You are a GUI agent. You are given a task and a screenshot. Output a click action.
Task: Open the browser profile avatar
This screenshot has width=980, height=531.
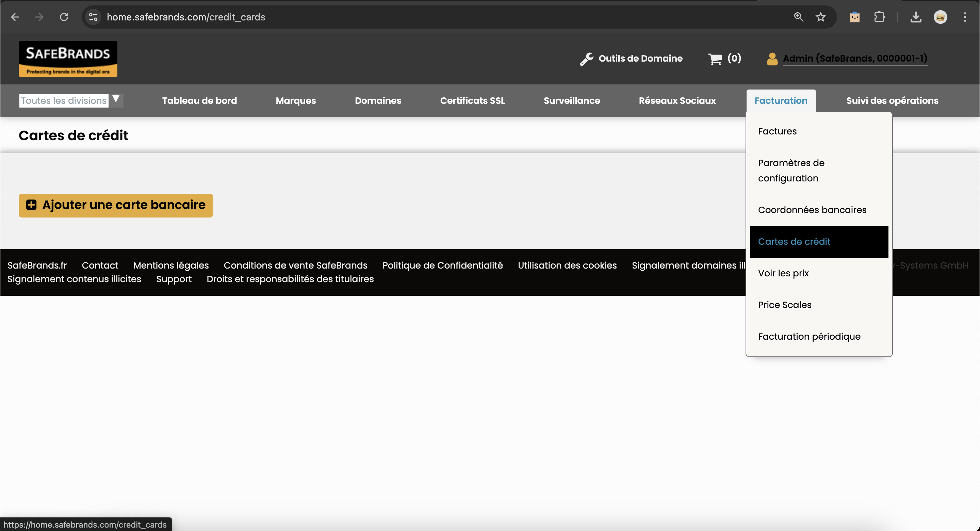[941, 17]
